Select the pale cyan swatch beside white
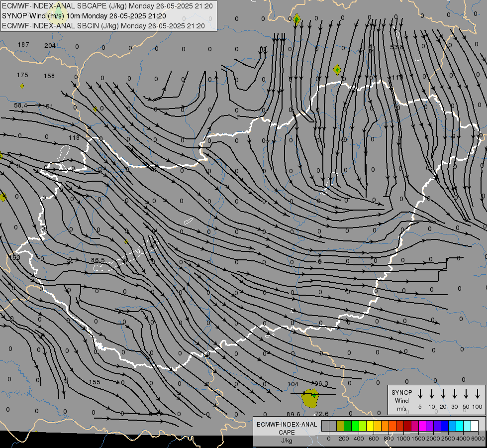 [x=467, y=426]
